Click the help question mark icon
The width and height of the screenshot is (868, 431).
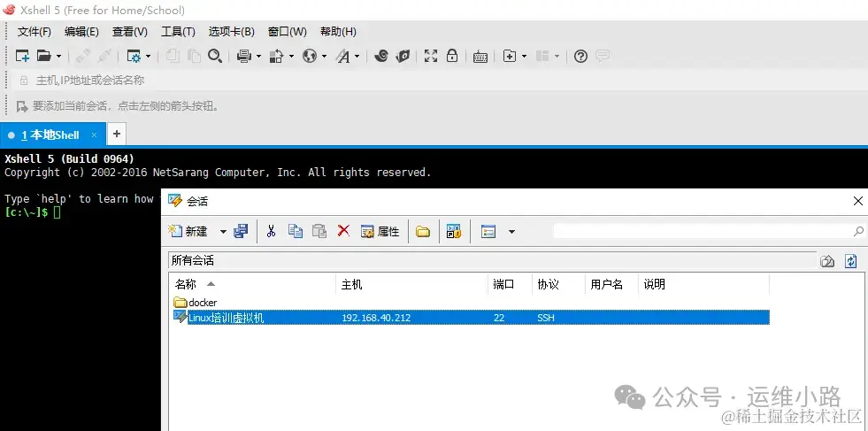pos(580,56)
